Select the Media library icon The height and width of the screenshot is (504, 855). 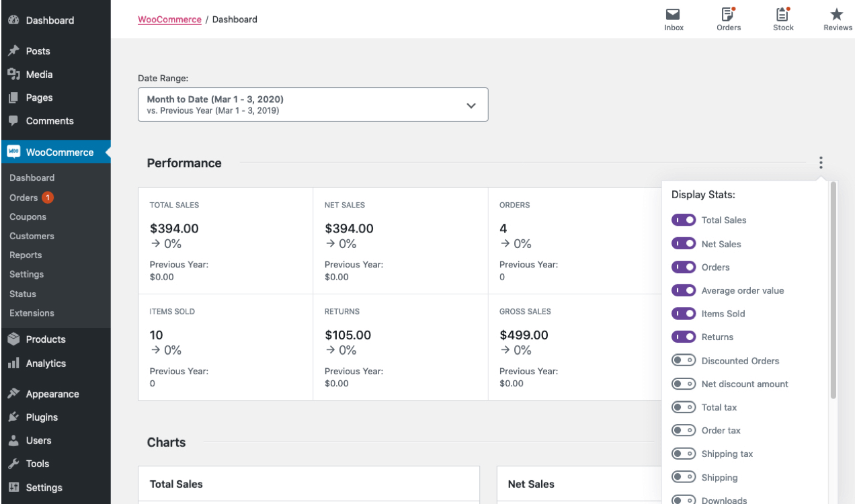pos(13,74)
